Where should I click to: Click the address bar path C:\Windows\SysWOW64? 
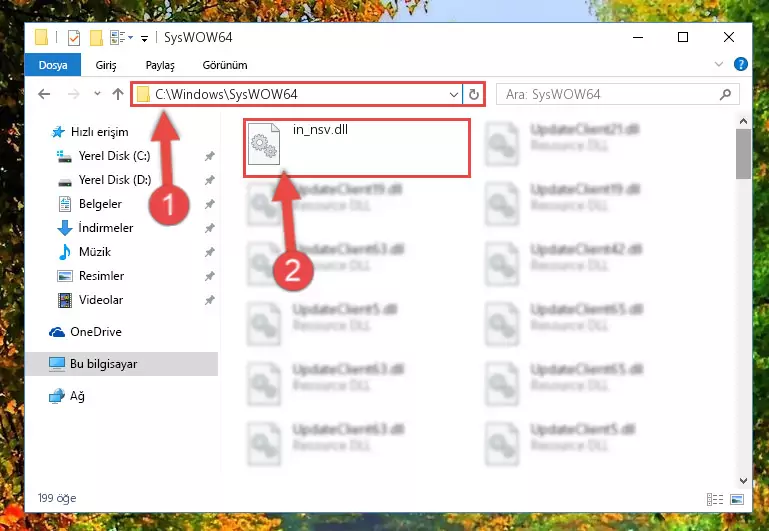(x=226, y=94)
